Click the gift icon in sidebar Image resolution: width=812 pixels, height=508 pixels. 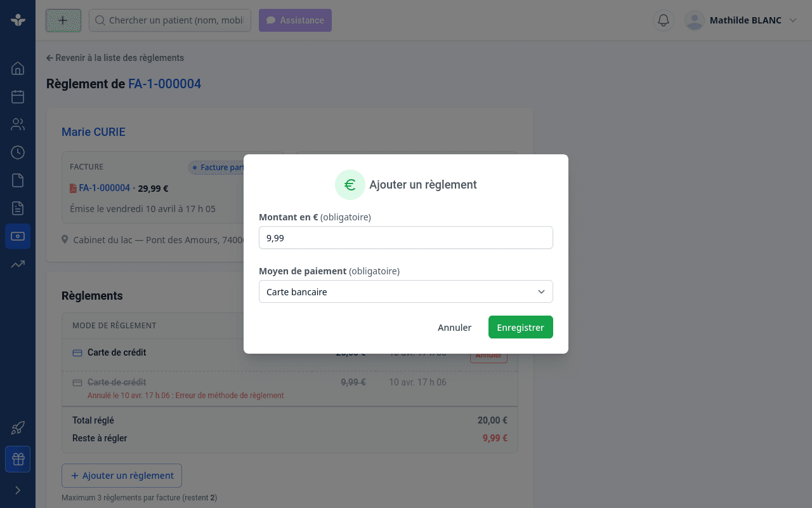pos(18,459)
